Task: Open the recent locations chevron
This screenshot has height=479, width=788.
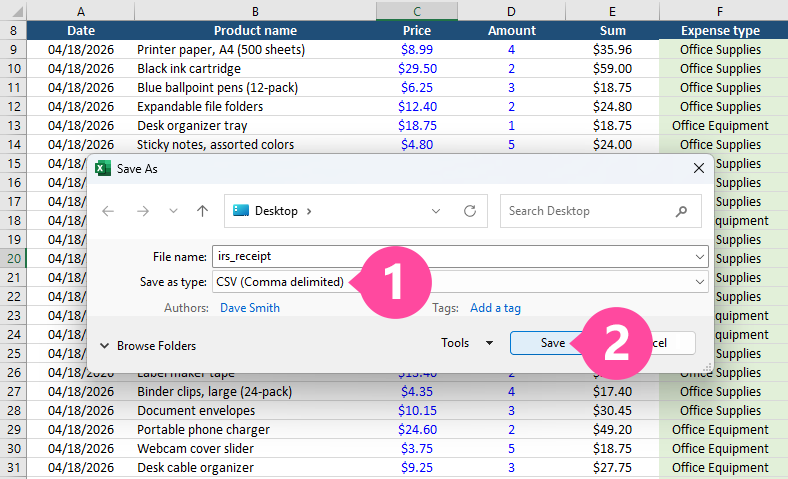Action: pos(173,211)
